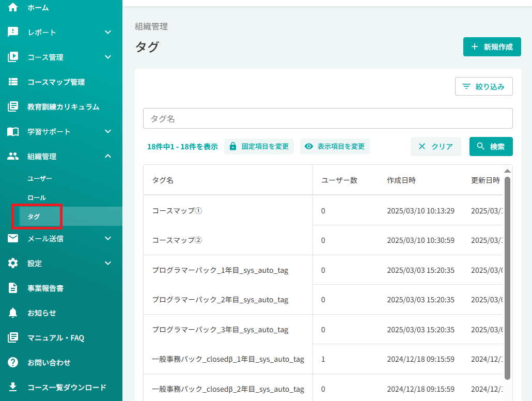Open お問い合わせ menu item
Screen dimensions: 532x401
click(61, 363)
